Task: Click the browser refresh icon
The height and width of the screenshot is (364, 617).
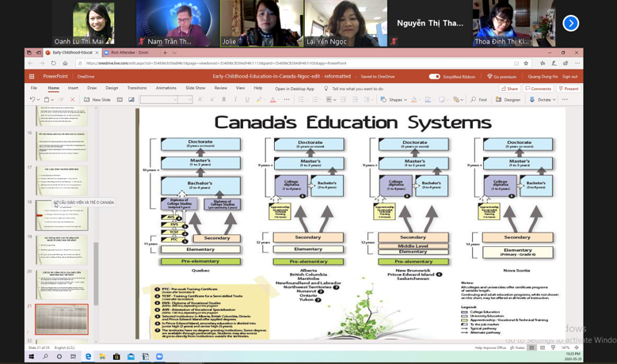Action: [54, 63]
